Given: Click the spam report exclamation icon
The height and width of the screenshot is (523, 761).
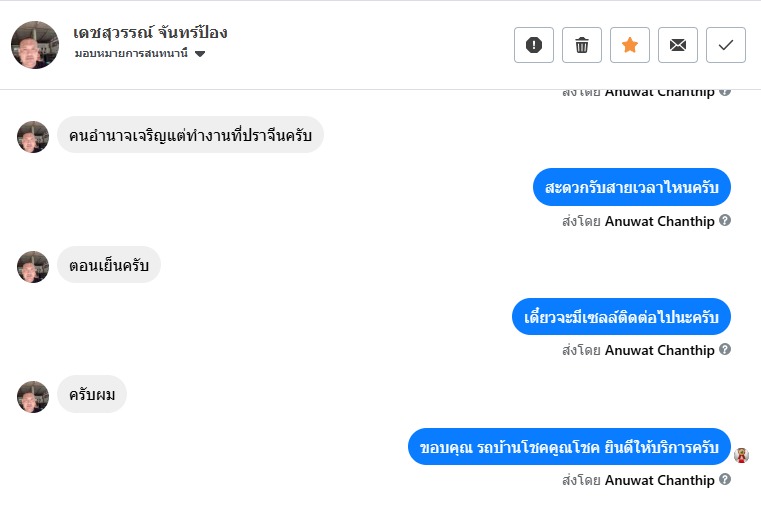Looking at the screenshot, I should [534, 45].
